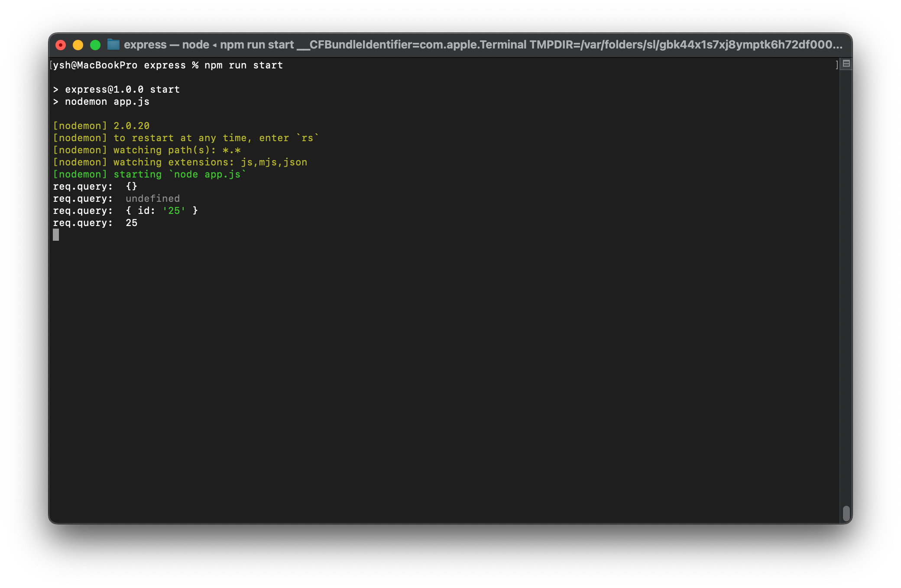
Task: Click the yellow minimize traffic light
Action: (78, 44)
